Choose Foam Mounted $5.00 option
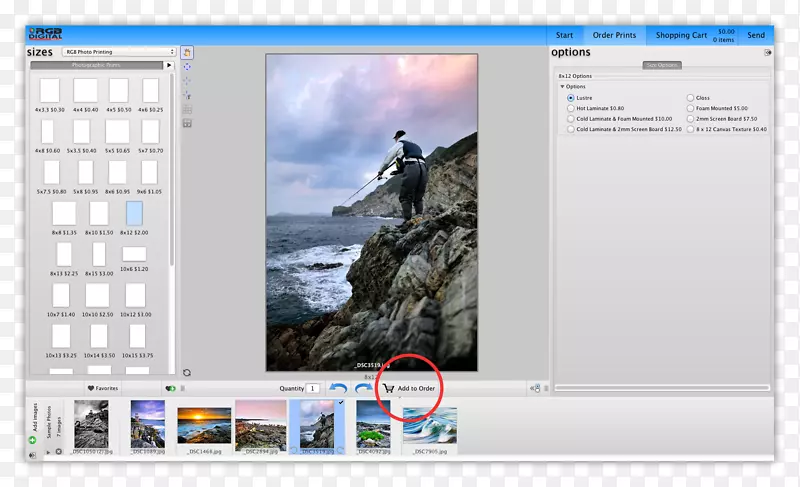Viewport: 800px width, 487px height. pyautogui.click(x=691, y=108)
